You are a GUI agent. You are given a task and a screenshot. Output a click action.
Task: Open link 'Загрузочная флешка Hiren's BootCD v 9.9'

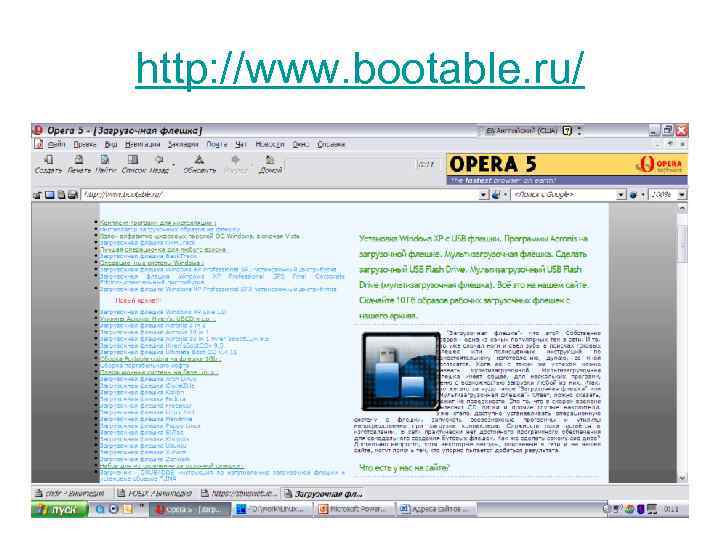(162, 345)
